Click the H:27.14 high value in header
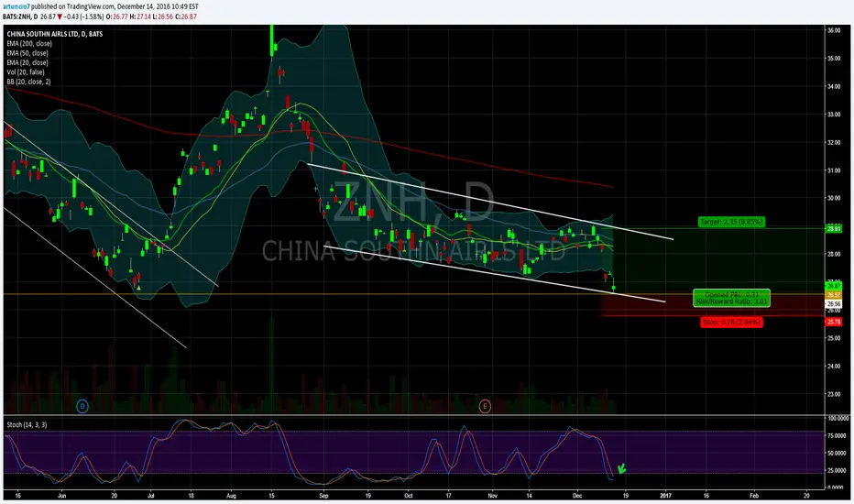This screenshot has width=854, height=504. click(x=140, y=16)
